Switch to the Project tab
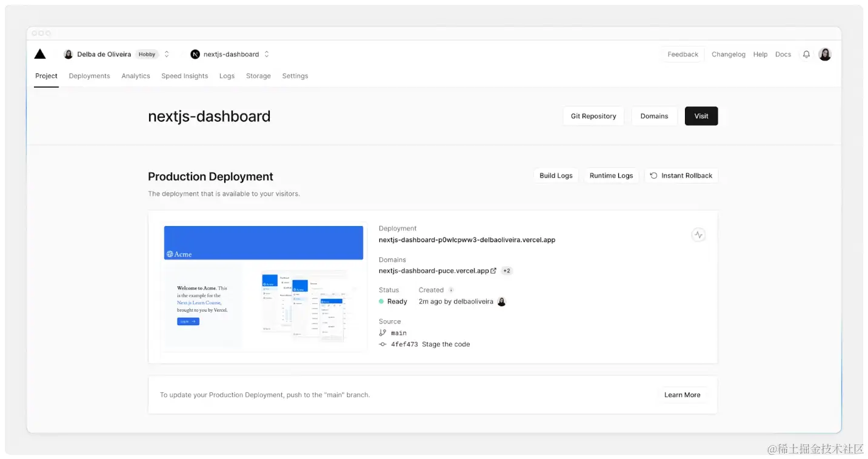The height and width of the screenshot is (459, 868). coord(46,76)
